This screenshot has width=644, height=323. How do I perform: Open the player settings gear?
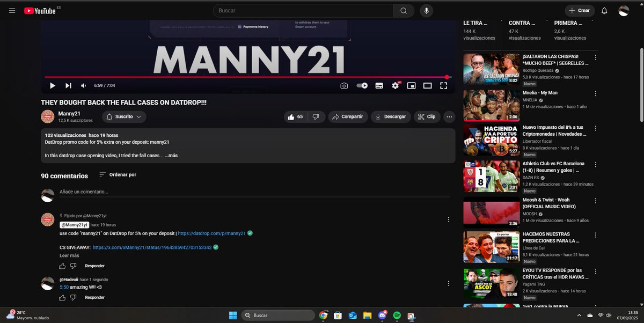click(x=396, y=85)
